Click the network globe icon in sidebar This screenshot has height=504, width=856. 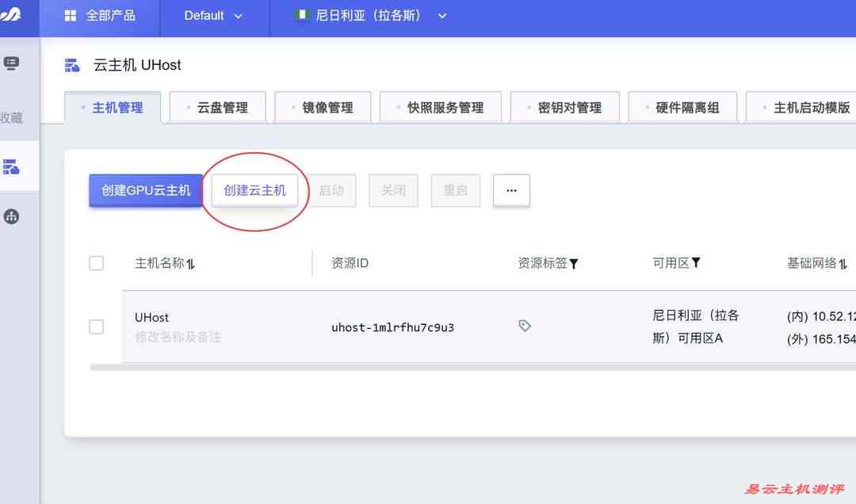[11, 216]
